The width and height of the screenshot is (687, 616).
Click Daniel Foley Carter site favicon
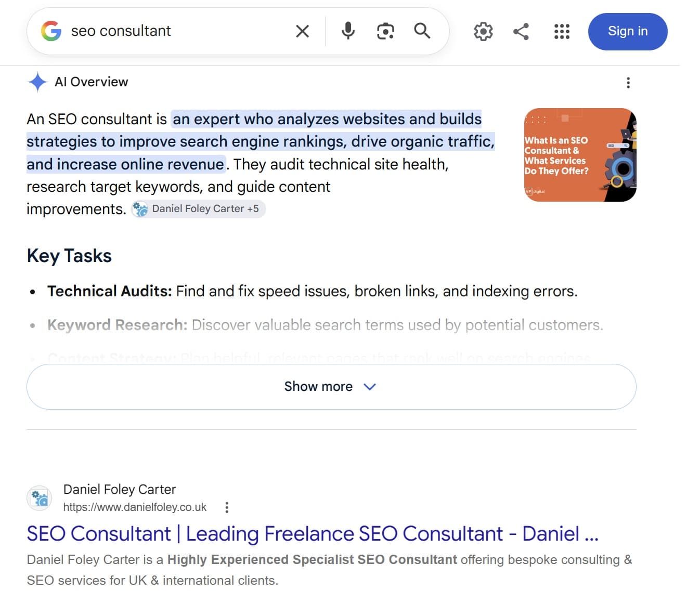tap(40, 498)
